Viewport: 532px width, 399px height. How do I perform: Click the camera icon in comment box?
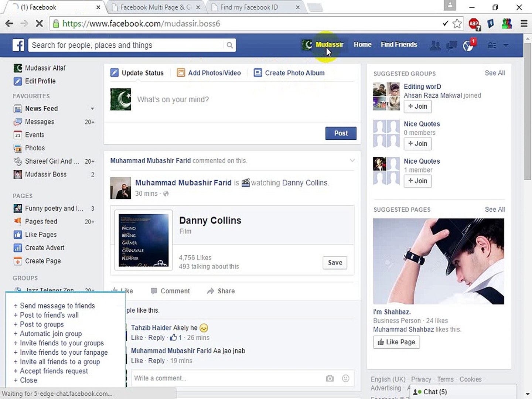[330, 378]
